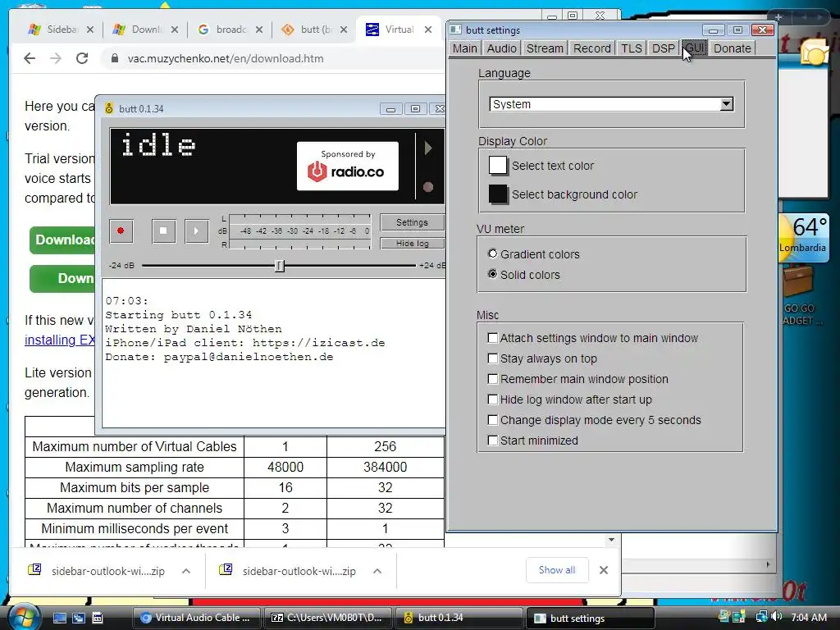Image resolution: width=840 pixels, height=630 pixels.
Task: Click the right arrow icon on butt display
Action: coord(427,148)
